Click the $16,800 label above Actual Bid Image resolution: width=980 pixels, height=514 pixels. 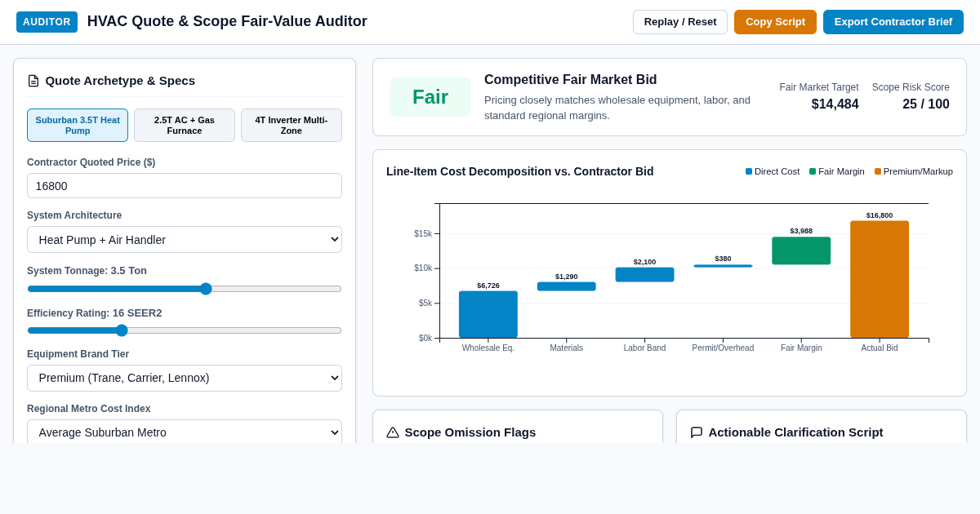(880, 215)
